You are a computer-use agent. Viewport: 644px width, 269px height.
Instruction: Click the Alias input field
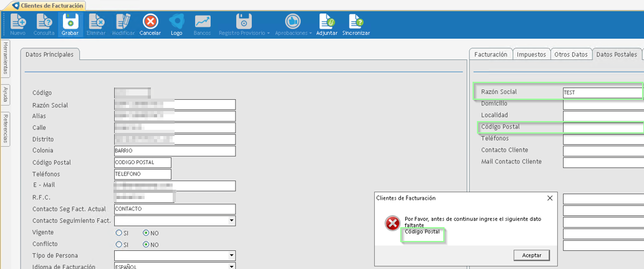175,116
